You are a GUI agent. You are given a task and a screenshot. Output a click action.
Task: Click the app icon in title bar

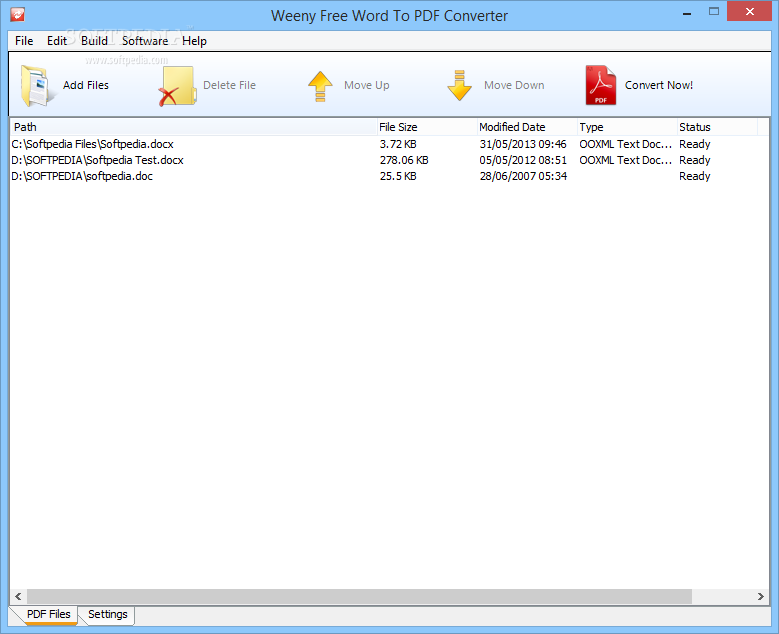click(17, 14)
